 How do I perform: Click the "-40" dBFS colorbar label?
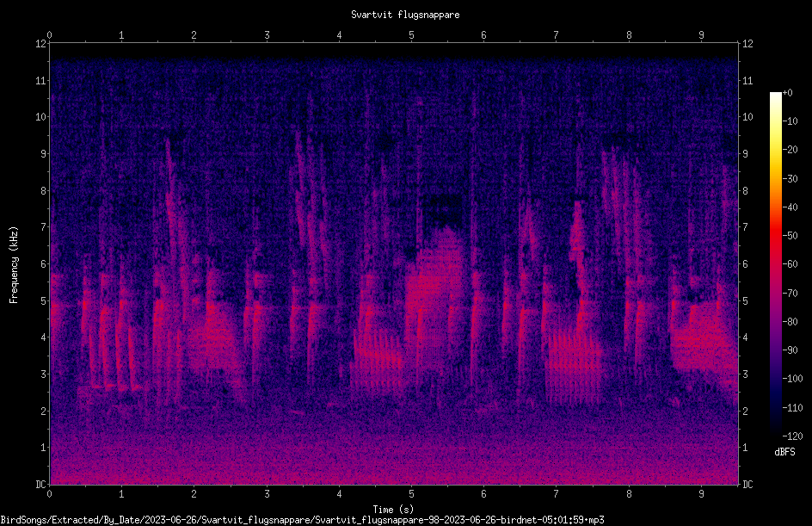[x=790, y=207]
